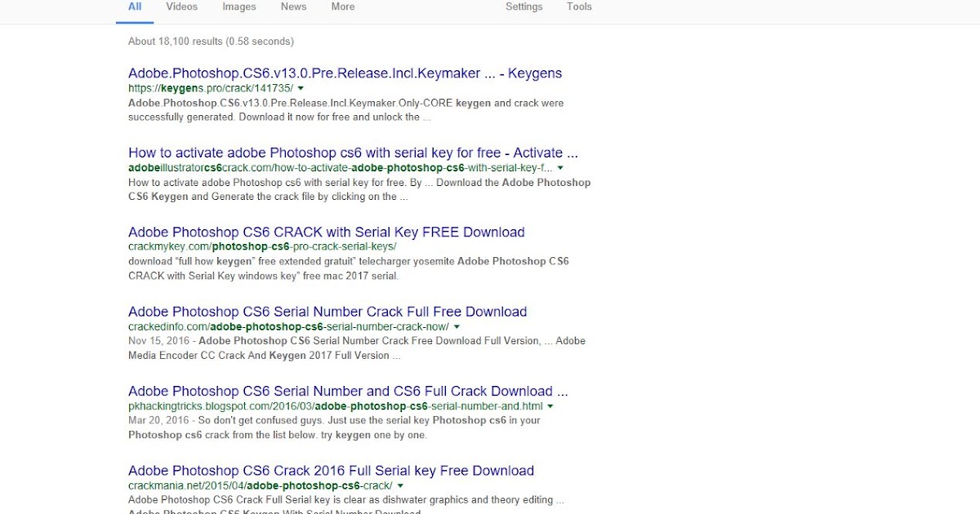Open the CS6 Crack 2016 Full Serial result
Screen dimensions: 980x514
[330, 471]
